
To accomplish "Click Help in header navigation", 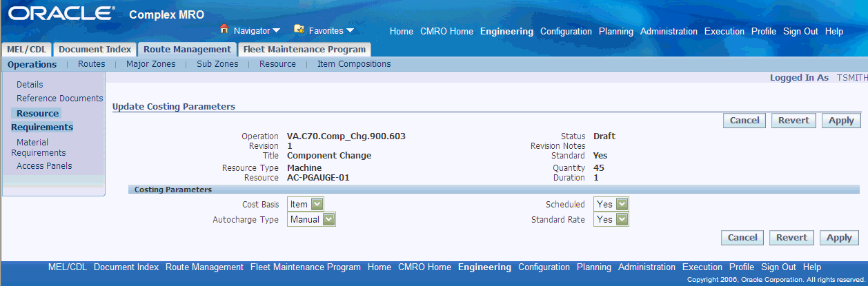I will tap(834, 31).
